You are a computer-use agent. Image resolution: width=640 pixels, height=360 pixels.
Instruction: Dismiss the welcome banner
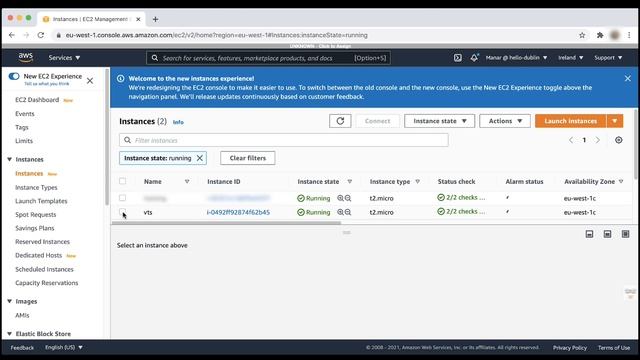pyautogui.click(x=627, y=78)
